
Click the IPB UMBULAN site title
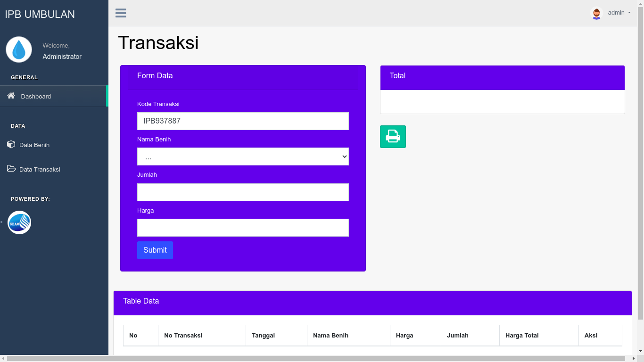pyautogui.click(x=40, y=14)
